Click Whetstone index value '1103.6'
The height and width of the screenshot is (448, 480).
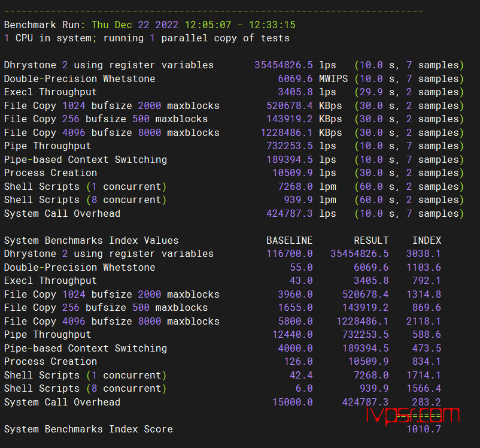(x=424, y=268)
